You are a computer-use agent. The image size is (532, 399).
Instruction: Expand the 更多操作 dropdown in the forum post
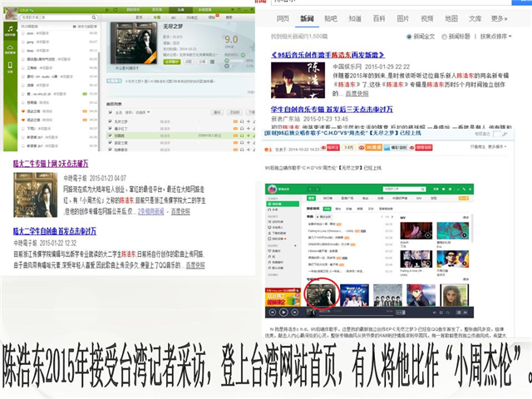pyautogui.click(x=497, y=147)
